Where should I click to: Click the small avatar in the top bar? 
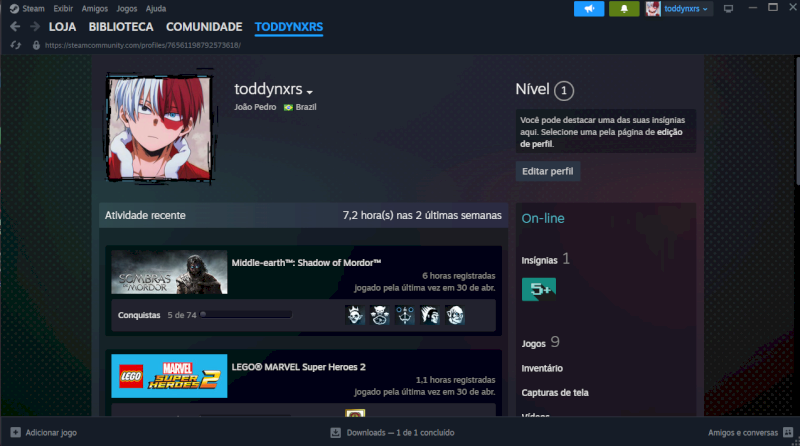click(653, 9)
